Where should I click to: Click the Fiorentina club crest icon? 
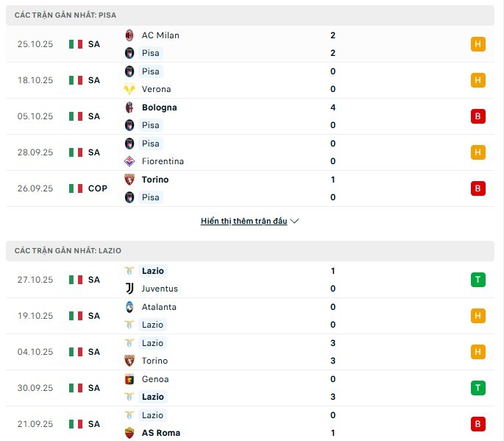click(130, 161)
